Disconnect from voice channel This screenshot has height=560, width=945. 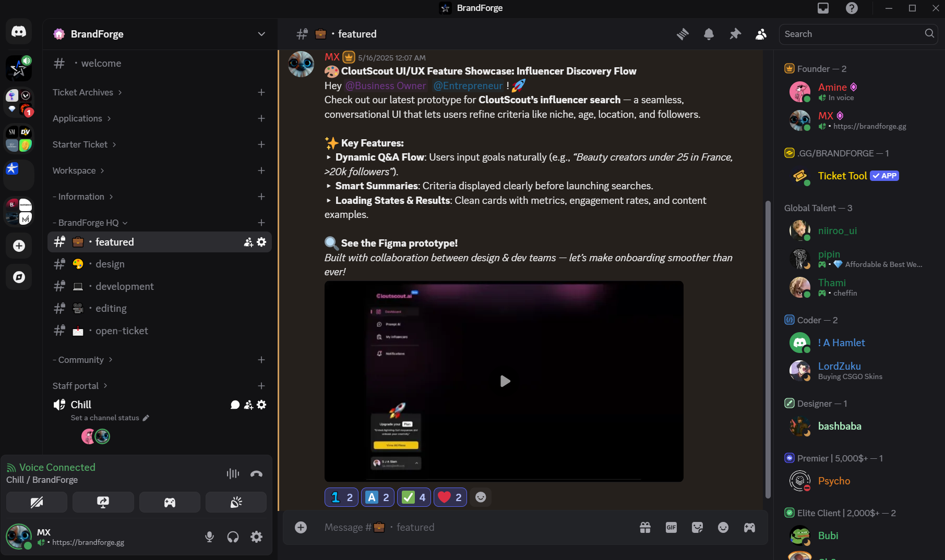click(x=256, y=473)
